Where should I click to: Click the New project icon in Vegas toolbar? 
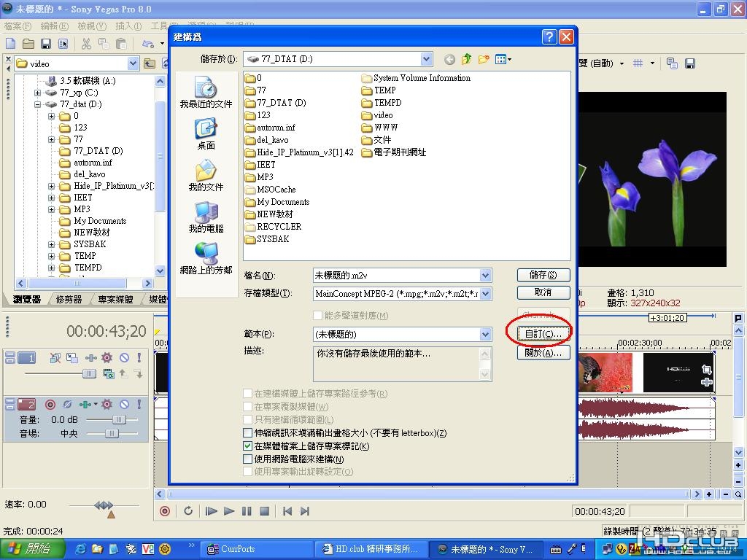pos(10,44)
